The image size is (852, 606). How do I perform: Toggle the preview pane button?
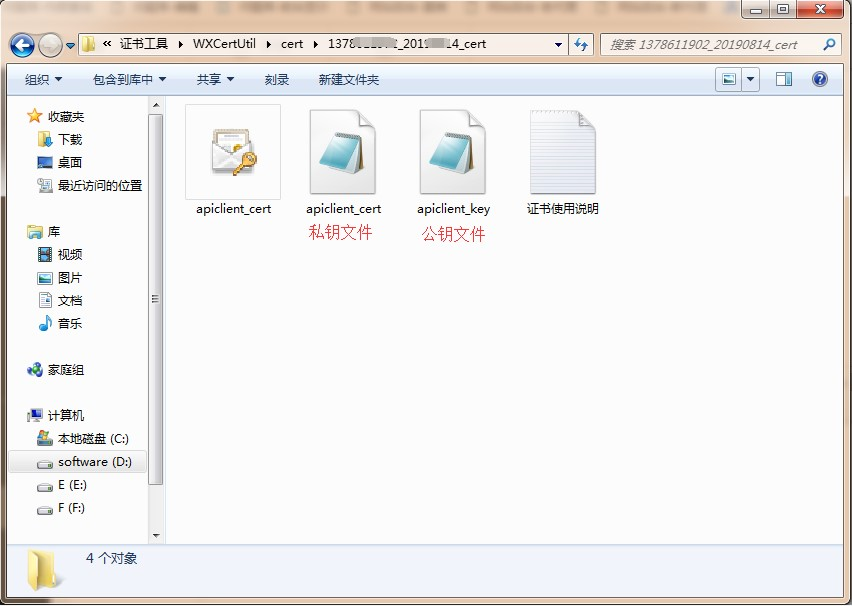(784, 79)
